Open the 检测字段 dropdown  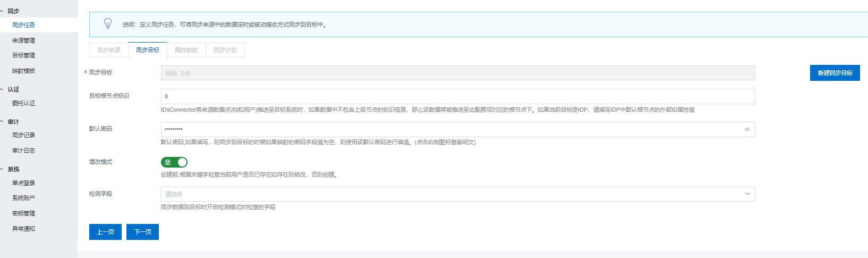point(457,194)
